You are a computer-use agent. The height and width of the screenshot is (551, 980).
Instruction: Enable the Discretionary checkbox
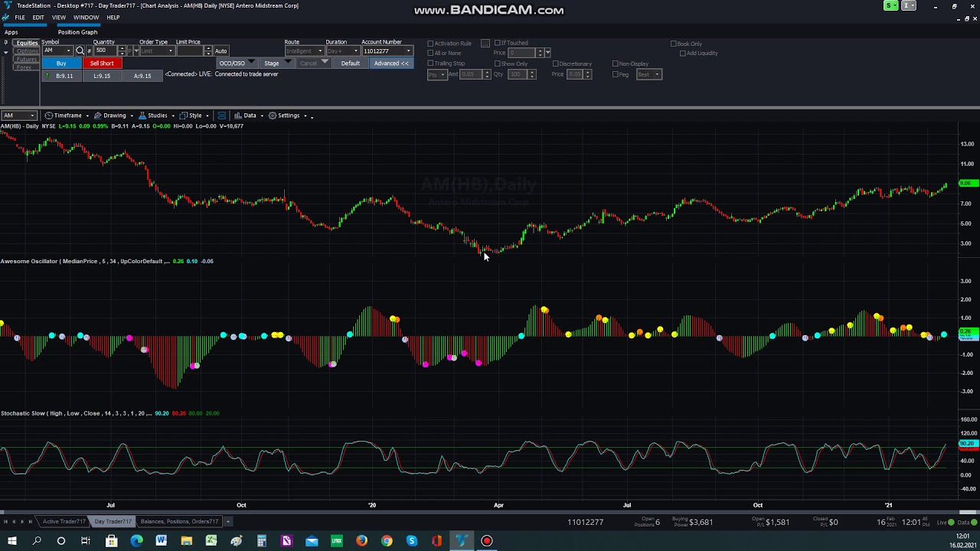pos(555,64)
